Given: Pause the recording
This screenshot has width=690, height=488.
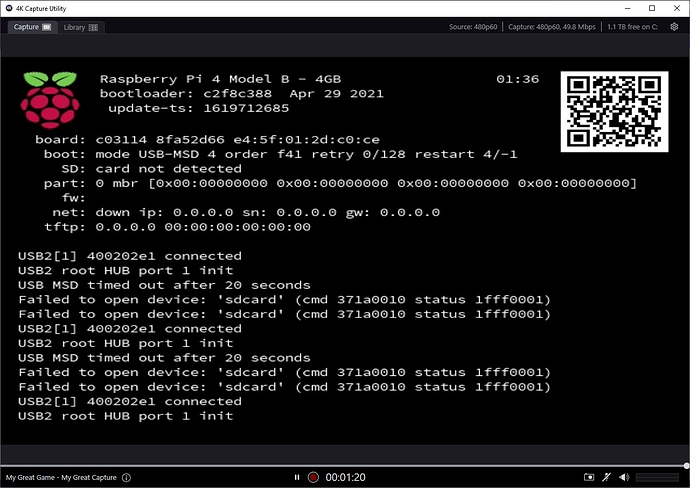Looking at the screenshot, I should tap(297, 477).
